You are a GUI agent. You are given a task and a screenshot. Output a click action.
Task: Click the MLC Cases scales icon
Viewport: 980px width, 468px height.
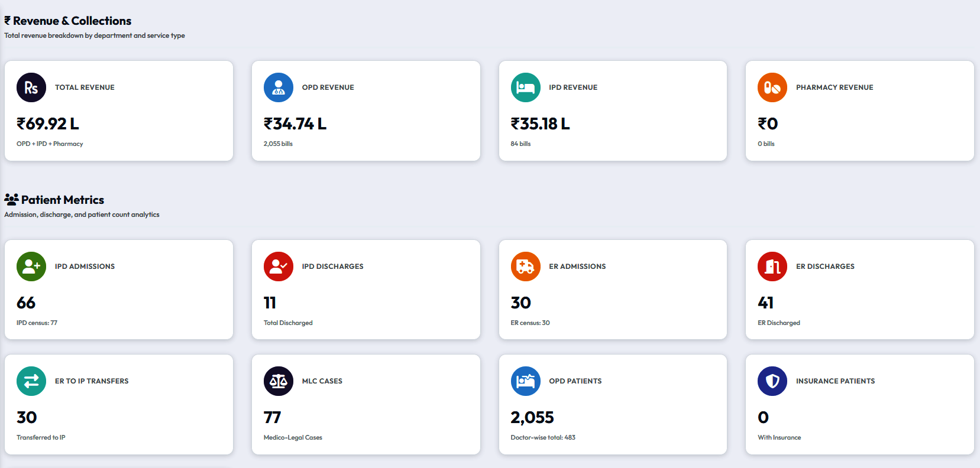[279, 381]
